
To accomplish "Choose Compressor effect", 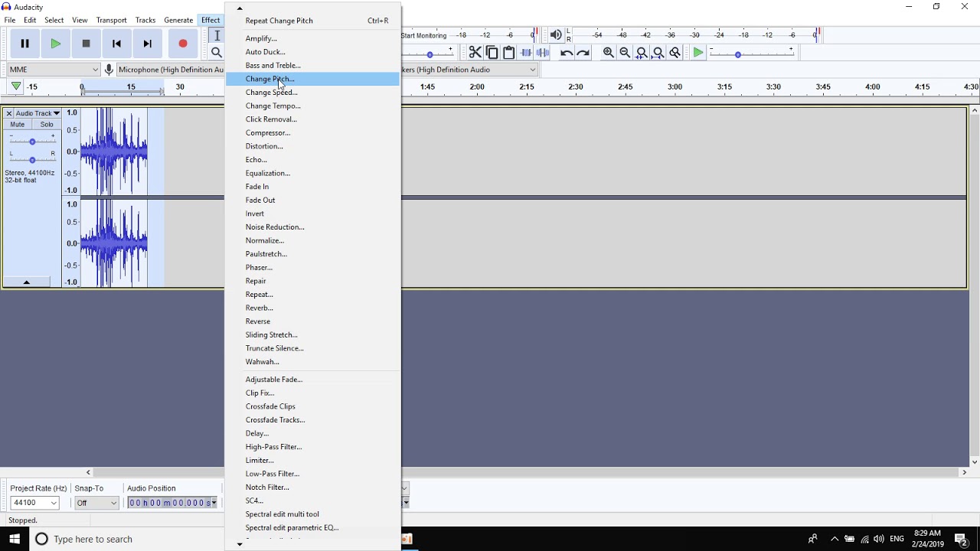I will (312, 133).
